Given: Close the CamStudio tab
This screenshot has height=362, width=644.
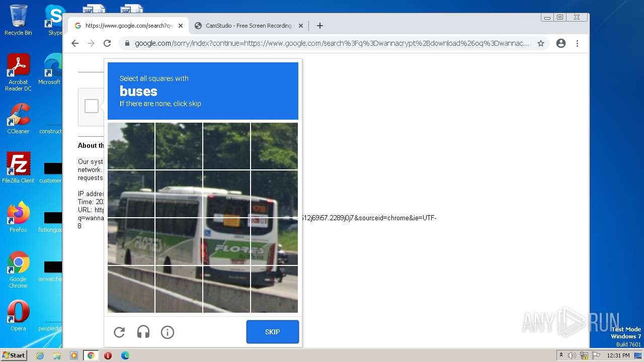Looking at the screenshot, I should pyautogui.click(x=301, y=26).
